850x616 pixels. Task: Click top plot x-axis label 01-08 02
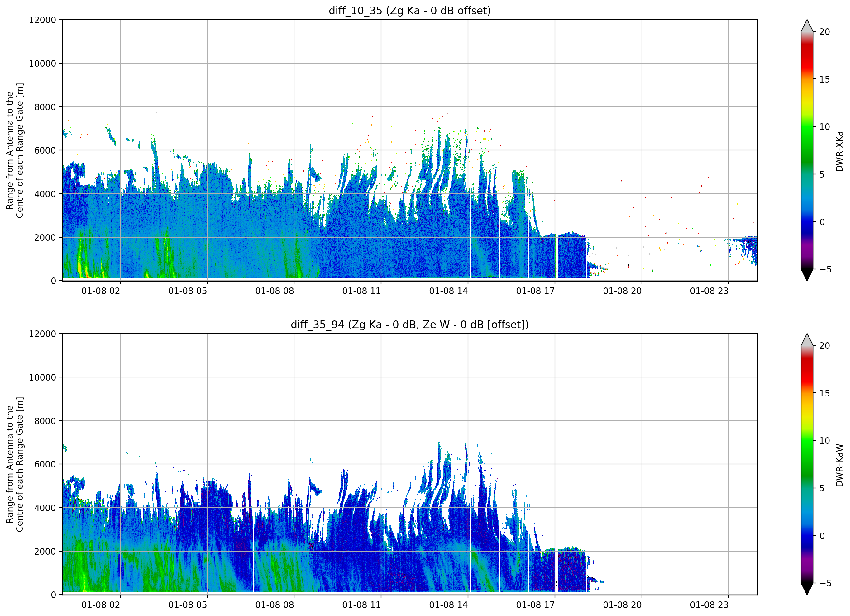click(101, 291)
